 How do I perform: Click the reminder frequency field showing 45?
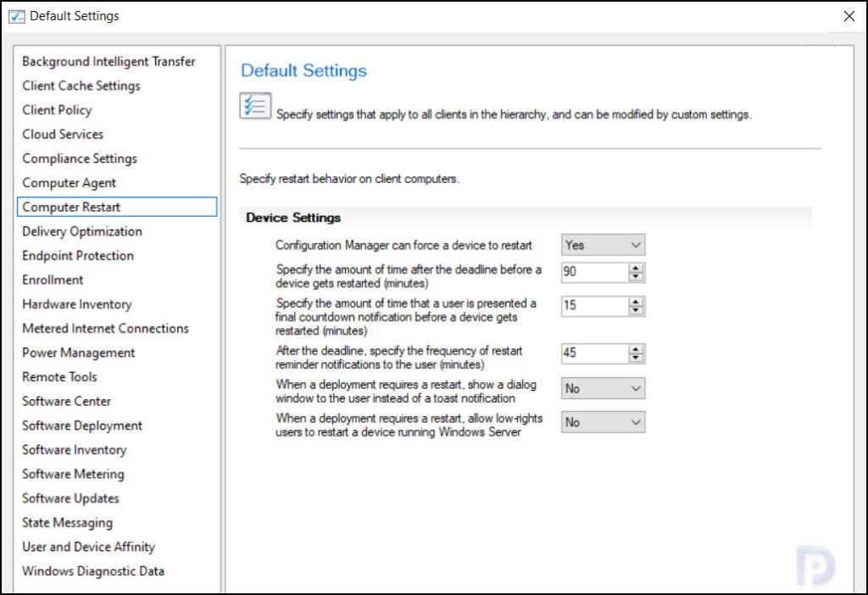(594, 353)
